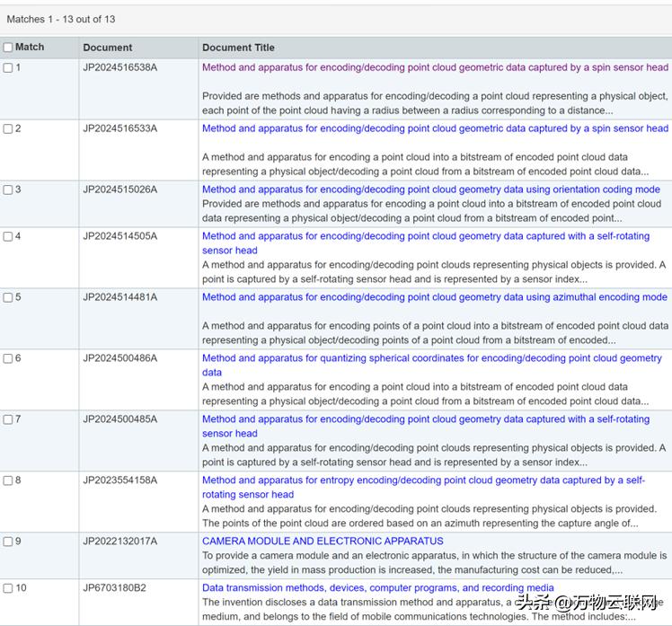Check the match 9 checkbox
Screen dimensions: 672x626
tap(8, 542)
